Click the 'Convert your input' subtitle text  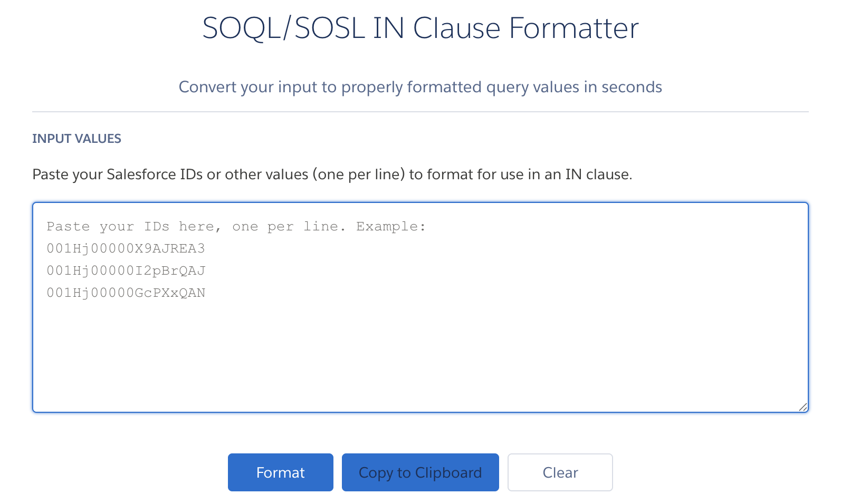coord(420,87)
